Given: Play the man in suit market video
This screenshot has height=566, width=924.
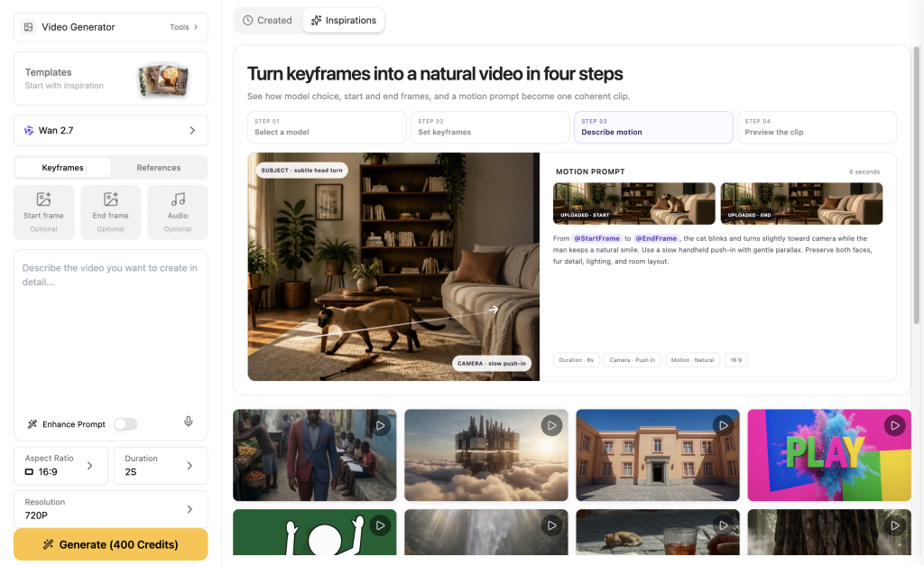Looking at the screenshot, I should point(380,425).
